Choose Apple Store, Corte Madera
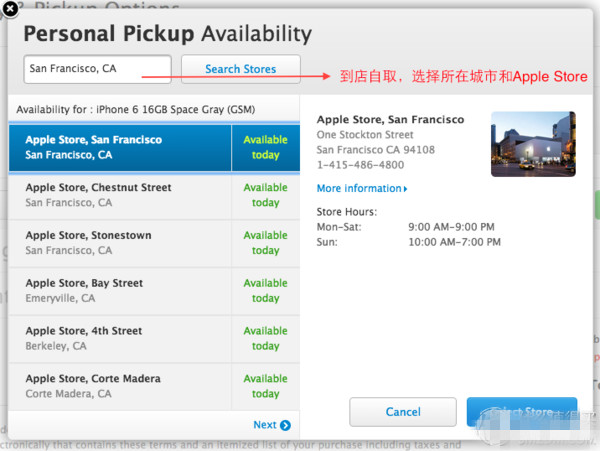This screenshot has width=600, height=451. (x=120, y=386)
